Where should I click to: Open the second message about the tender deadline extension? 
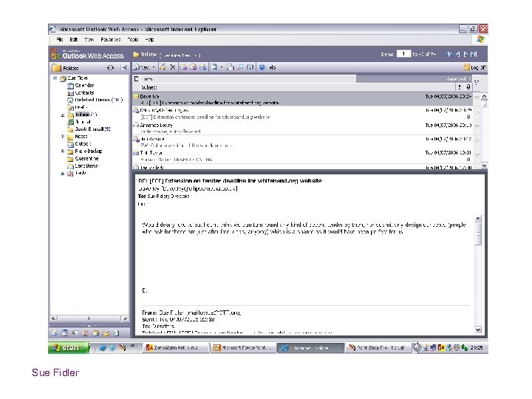303,113
